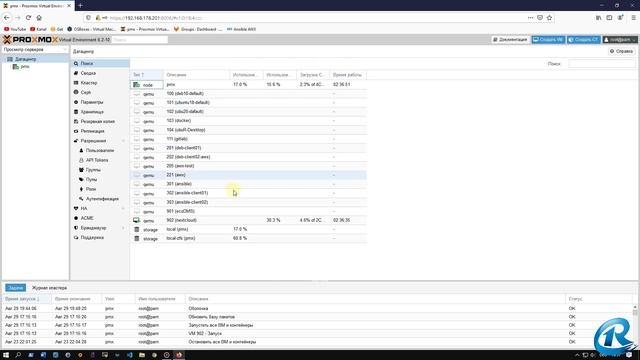Screen dimensions: 640x360
Task: Select the 103 (docker) VM row
Action: pos(248,120)
